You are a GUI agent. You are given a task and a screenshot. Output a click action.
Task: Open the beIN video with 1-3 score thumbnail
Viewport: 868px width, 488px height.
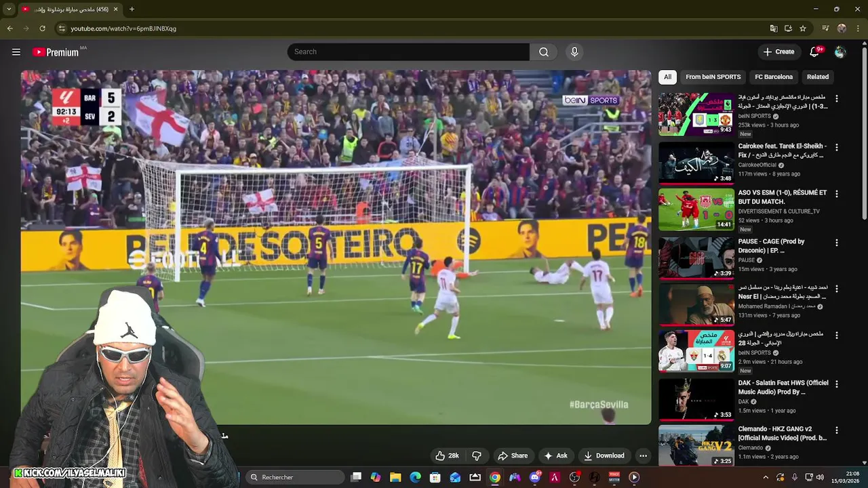click(x=696, y=114)
